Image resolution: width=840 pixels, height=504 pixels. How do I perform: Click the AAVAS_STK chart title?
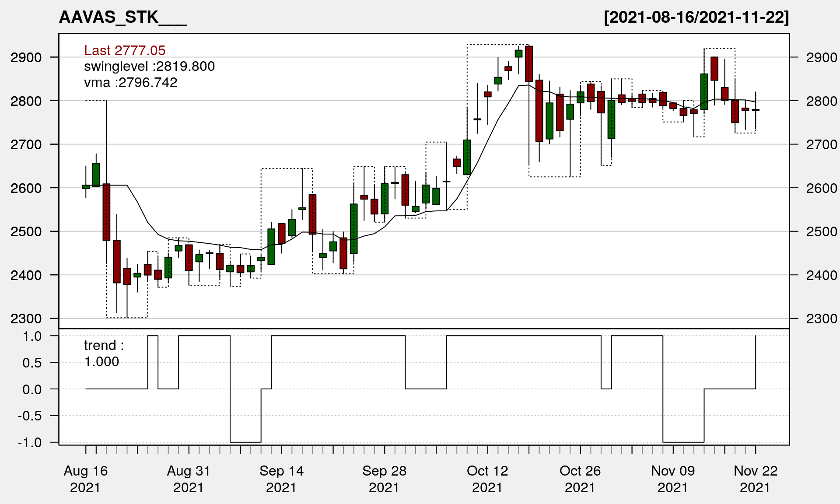pyautogui.click(x=122, y=17)
